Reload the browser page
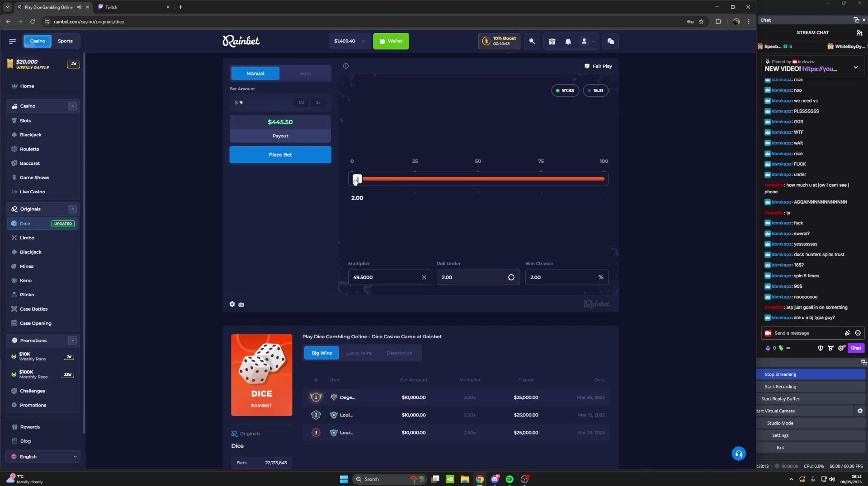This screenshot has width=868, height=486. 33,21
